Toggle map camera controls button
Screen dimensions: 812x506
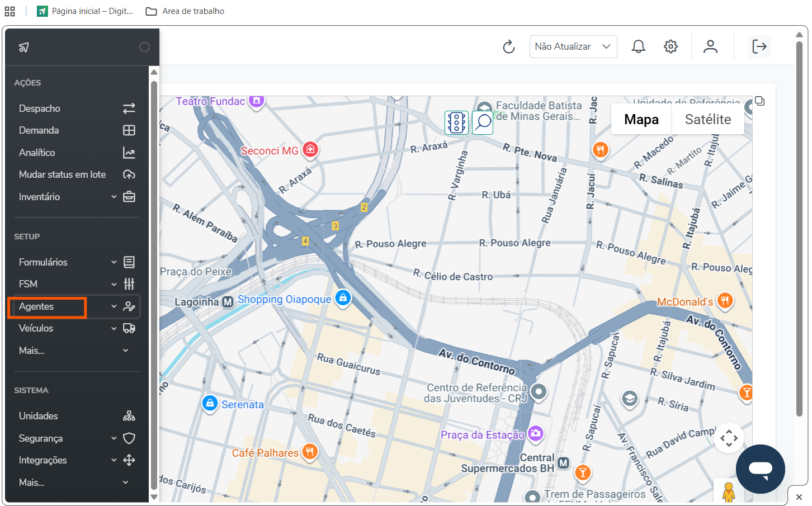pos(729,438)
